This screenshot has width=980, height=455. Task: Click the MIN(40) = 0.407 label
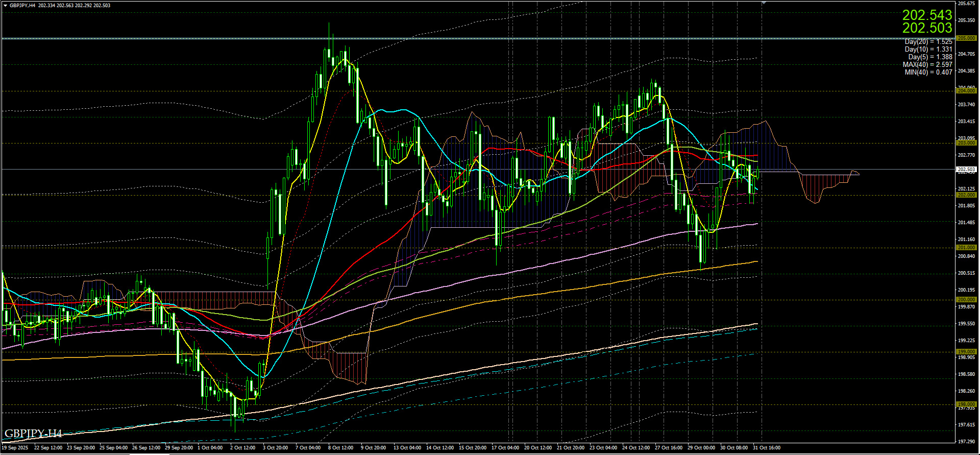tap(928, 73)
